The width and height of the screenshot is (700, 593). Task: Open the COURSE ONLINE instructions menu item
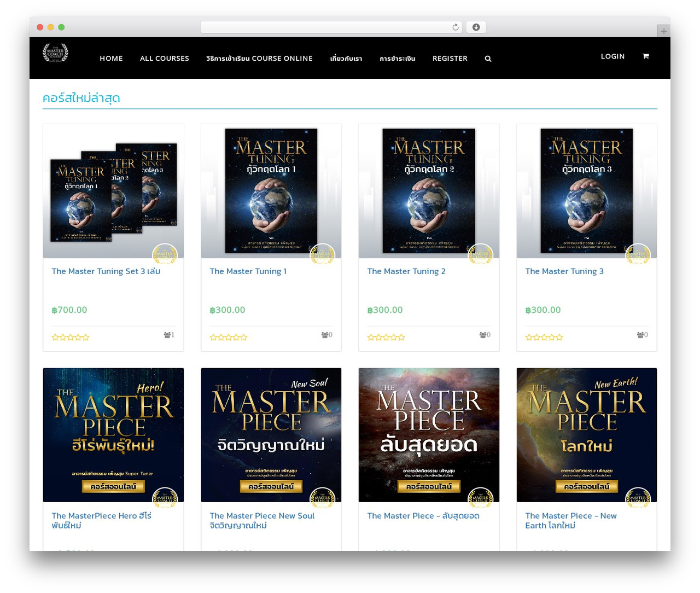coord(259,59)
